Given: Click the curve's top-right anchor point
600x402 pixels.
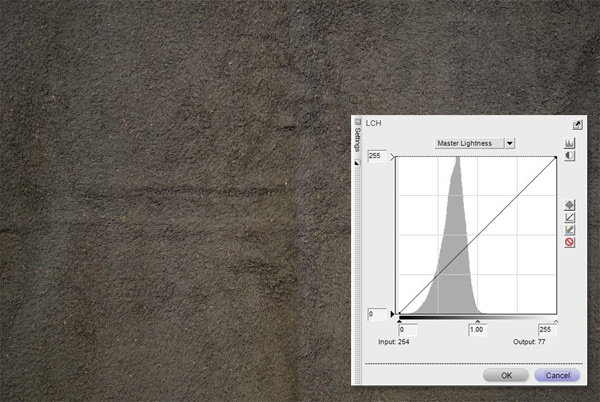Looking at the screenshot, I should (555, 157).
